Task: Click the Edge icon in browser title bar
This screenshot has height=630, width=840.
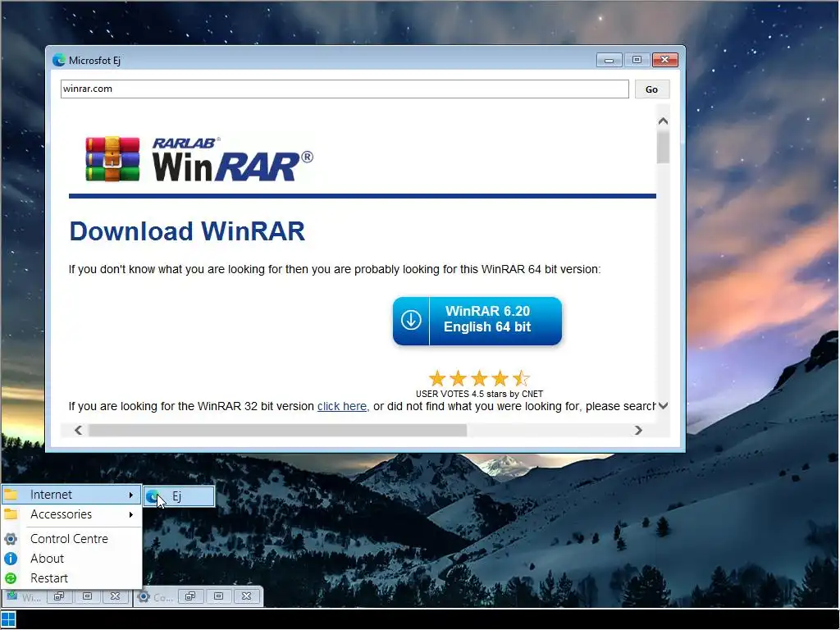Action: point(59,60)
